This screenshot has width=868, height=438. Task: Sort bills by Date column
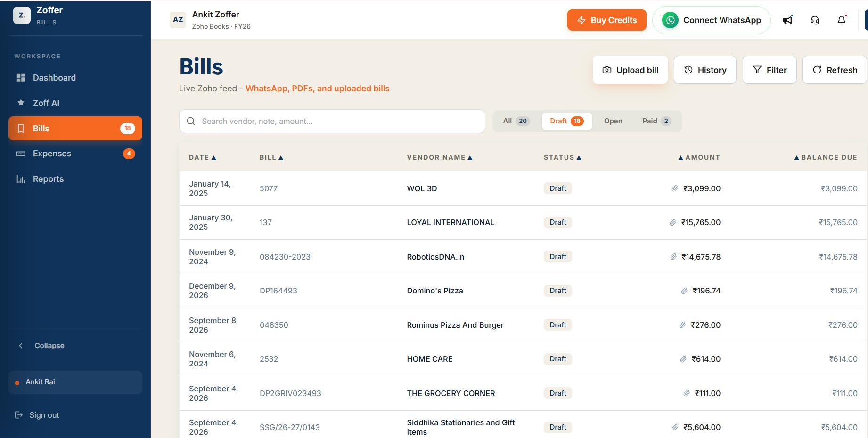pyautogui.click(x=203, y=157)
